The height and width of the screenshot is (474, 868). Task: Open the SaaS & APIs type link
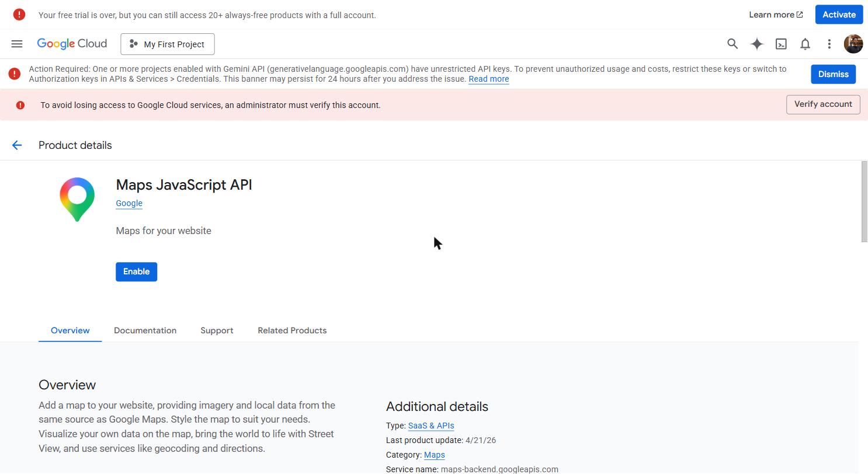click(x=431, y=426)
